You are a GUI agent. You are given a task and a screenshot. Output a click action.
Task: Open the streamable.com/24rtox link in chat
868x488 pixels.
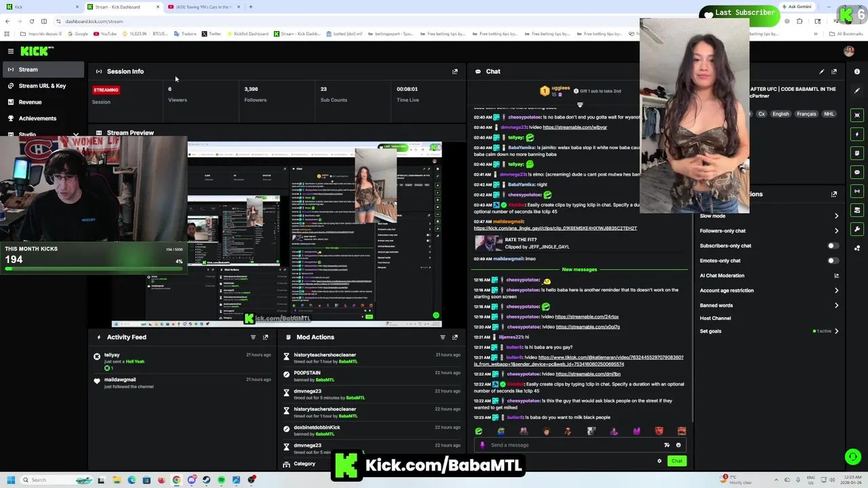pos(587,317)
